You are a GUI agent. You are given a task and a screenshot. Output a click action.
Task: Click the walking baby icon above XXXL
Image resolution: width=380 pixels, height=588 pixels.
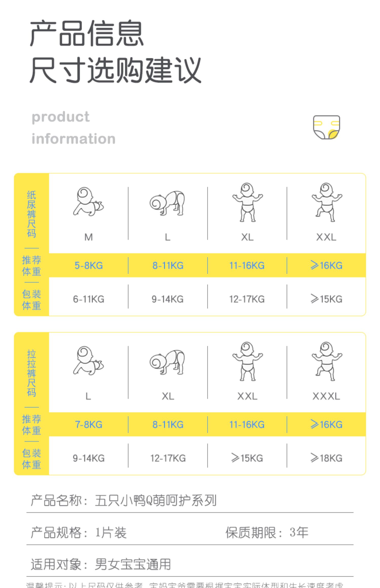point(327,361)
